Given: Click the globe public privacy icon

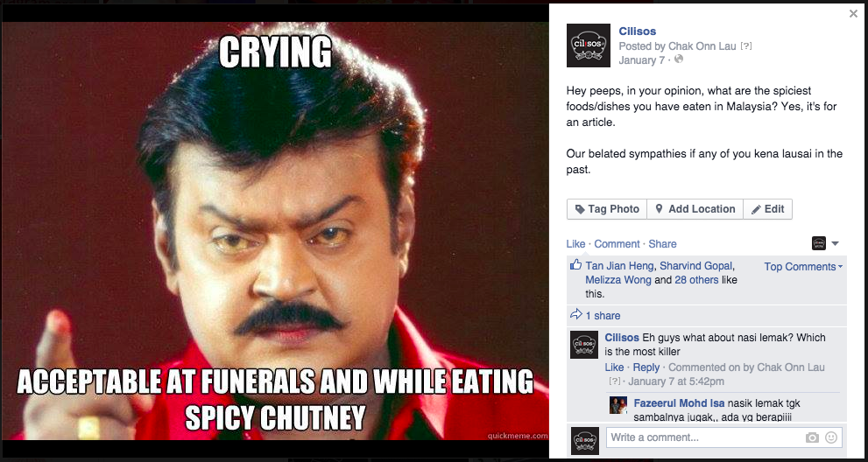Looking at the screenshot, I should 679,59.
